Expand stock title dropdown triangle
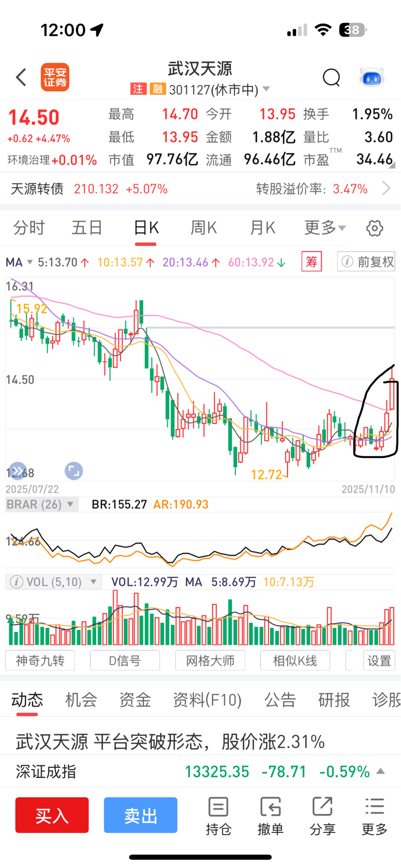The height and width of the screenshot is (868, 401). click(x=266, y=89)
